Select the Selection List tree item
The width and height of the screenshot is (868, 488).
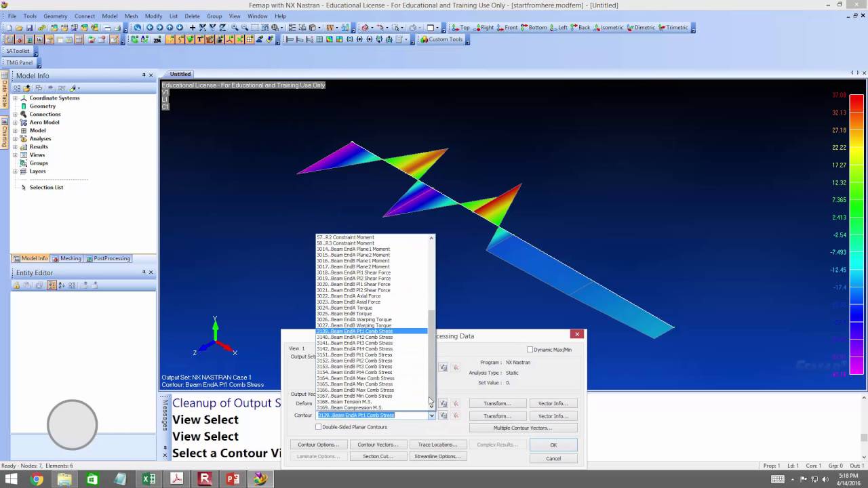(x=46, y=187)
